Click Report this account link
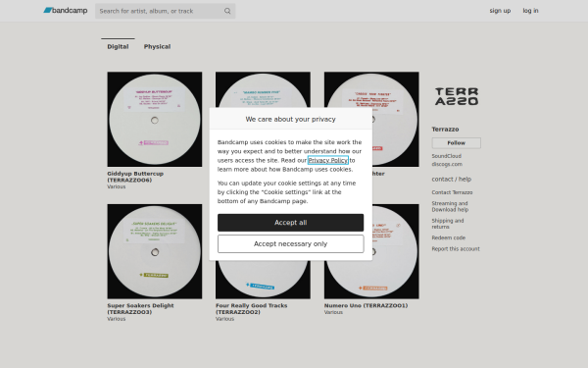Viewport: 588px width, 368px height. (x=456, y=248)
